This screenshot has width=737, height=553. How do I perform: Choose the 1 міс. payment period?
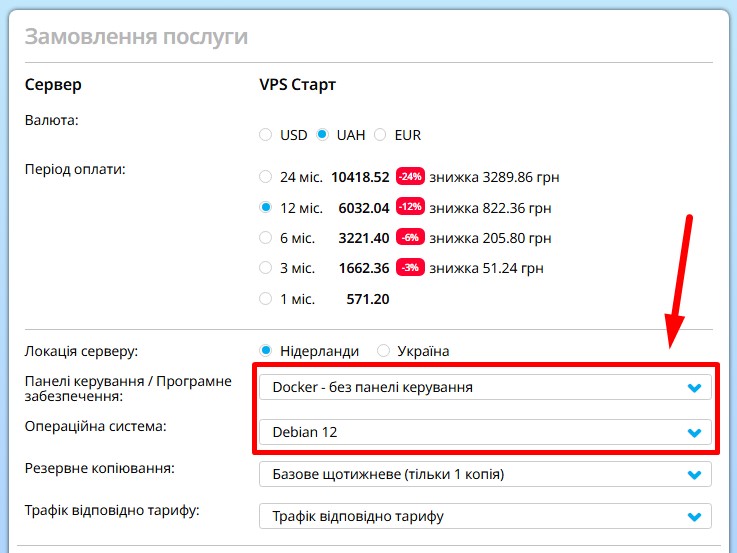[266, 298]
